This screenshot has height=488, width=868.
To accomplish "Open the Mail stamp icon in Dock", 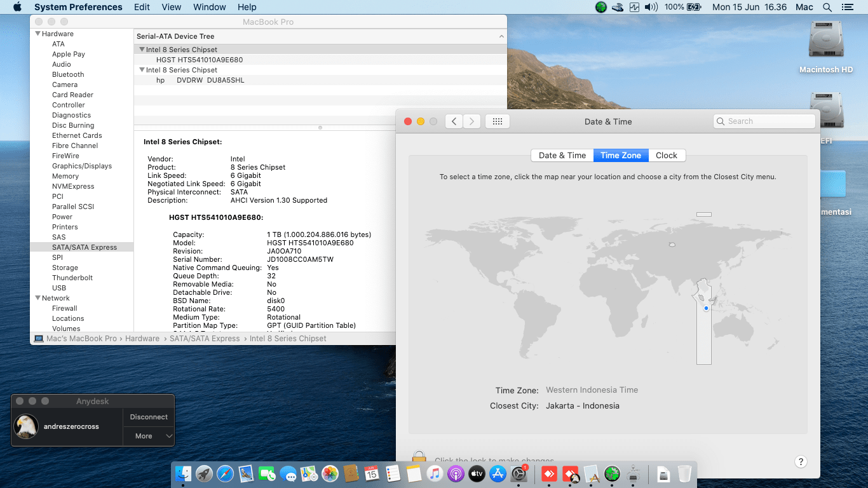I will pyautogui.click(x=246, y=473).
